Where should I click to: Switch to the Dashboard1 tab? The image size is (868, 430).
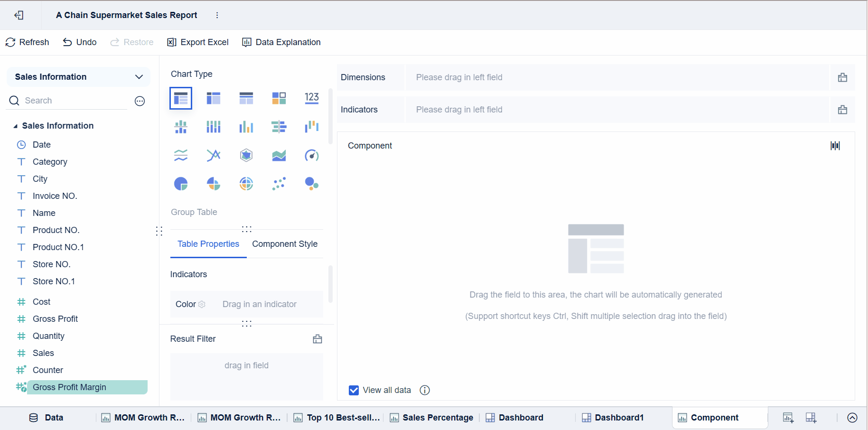point(618,418)
